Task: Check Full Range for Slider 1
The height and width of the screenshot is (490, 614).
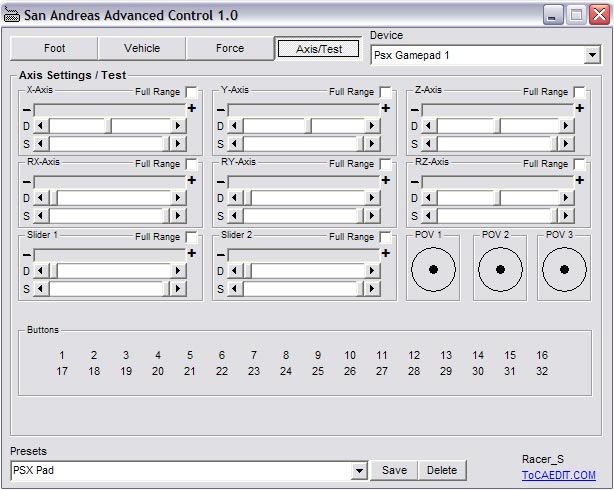Action: (x=191, y=237)
